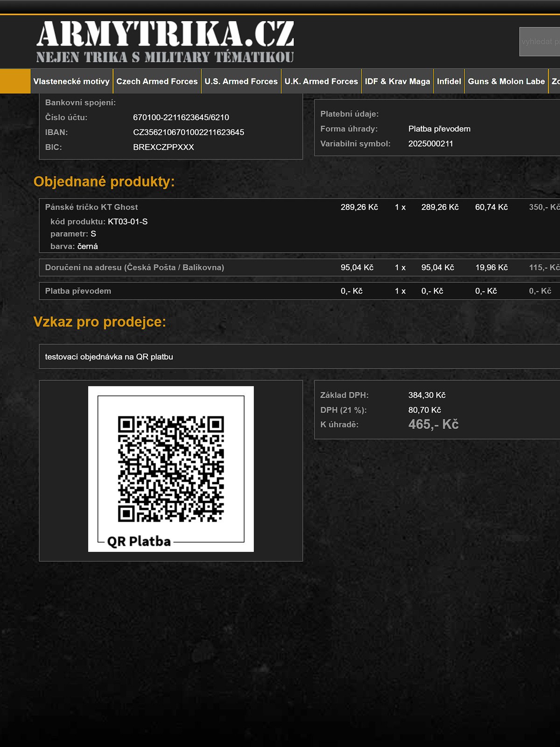This screenshot has width=560, height=747.
Task: Click the total 465,- Kč
Action: click(434, 424)
